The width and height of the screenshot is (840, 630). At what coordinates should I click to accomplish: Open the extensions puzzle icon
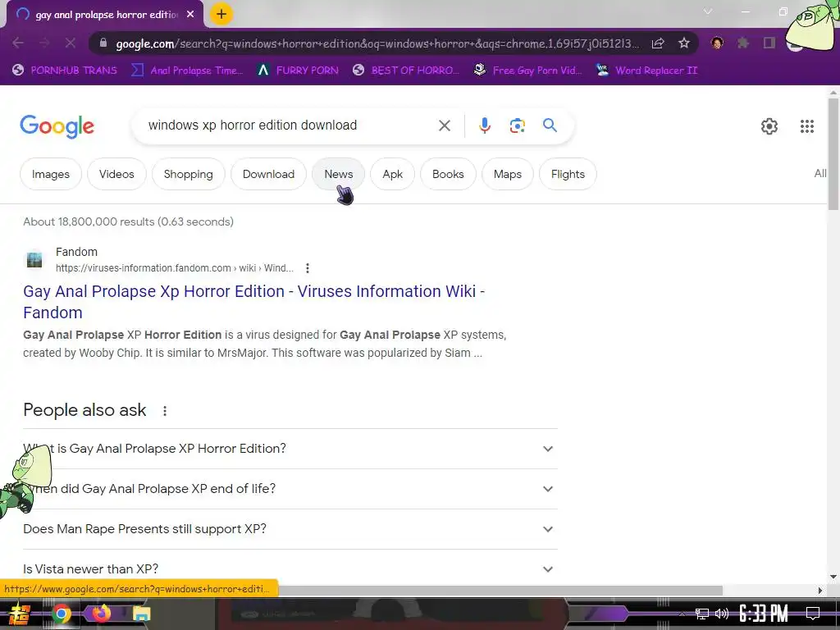[743, 43]
